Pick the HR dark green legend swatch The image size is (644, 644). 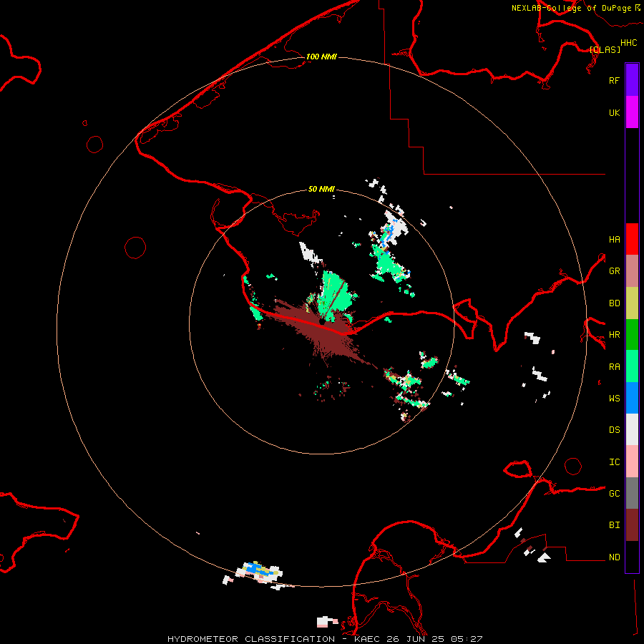pyautogui.click(x=632, y=335)
